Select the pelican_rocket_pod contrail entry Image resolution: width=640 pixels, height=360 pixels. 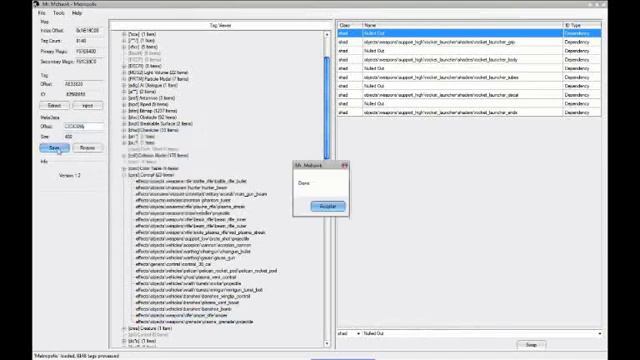coord(206,271)
